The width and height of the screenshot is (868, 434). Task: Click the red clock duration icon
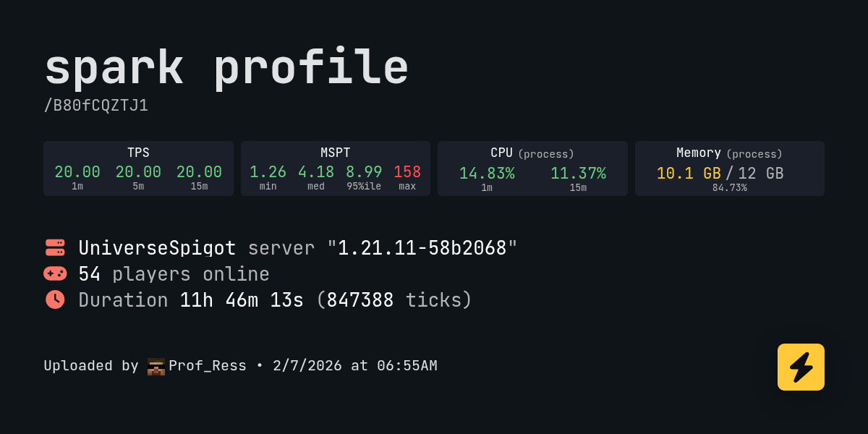55,299
